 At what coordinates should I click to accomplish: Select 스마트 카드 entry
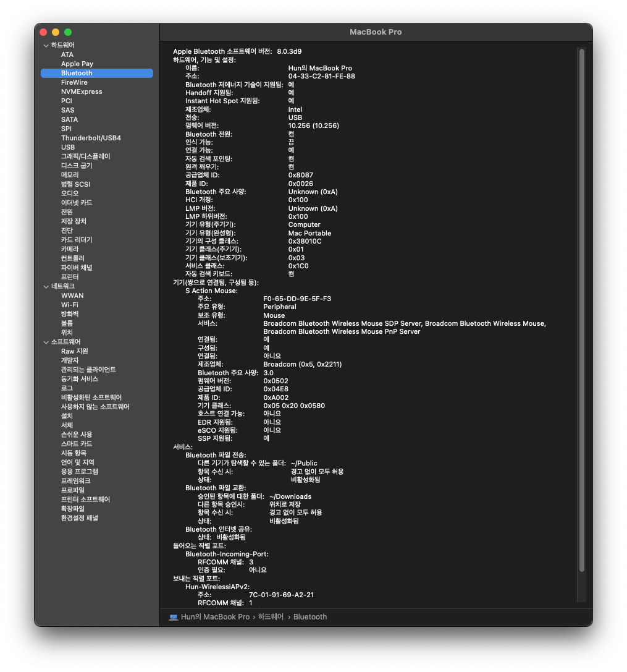click(76, 444)
